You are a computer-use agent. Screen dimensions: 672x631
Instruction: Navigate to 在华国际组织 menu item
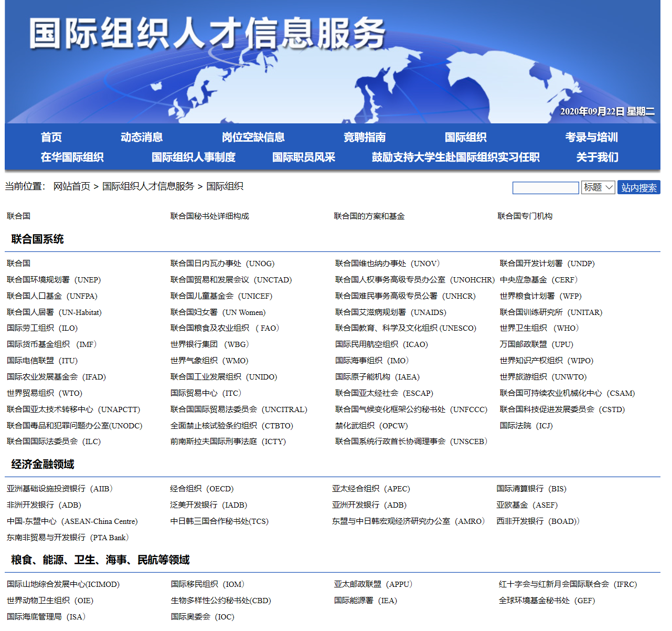72,157
